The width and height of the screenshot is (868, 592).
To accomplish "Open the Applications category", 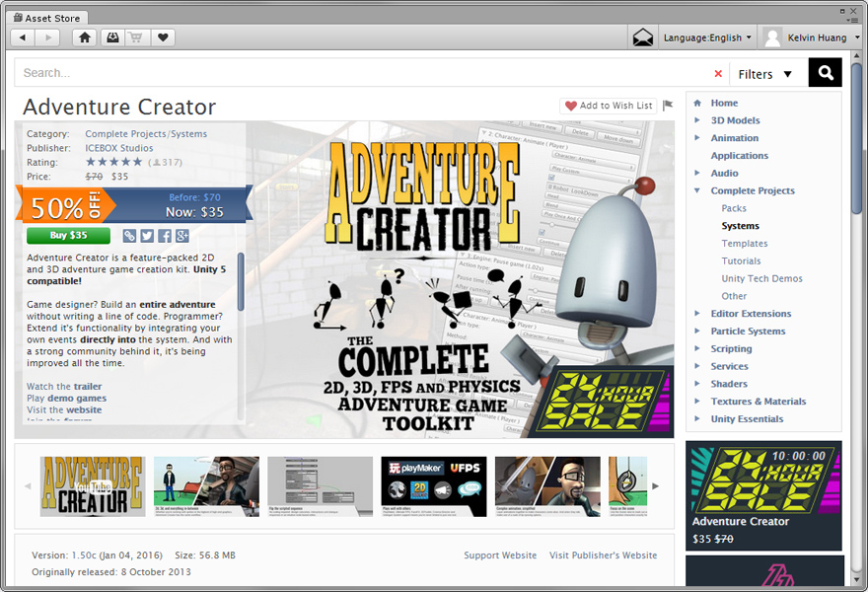I will tap(739, 156).
